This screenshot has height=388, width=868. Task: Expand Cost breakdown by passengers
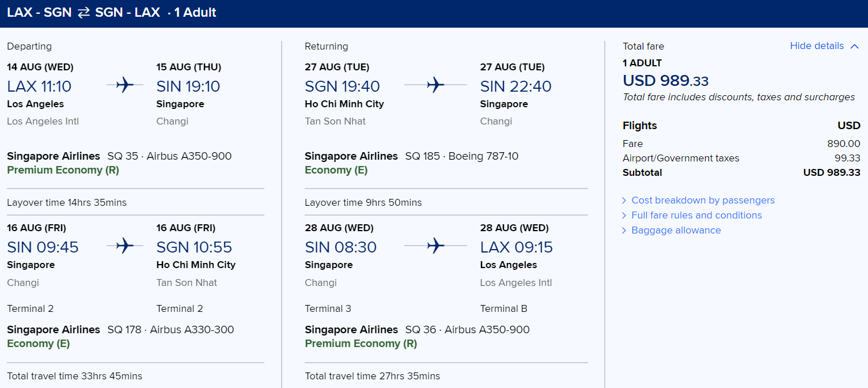point(703,200)
